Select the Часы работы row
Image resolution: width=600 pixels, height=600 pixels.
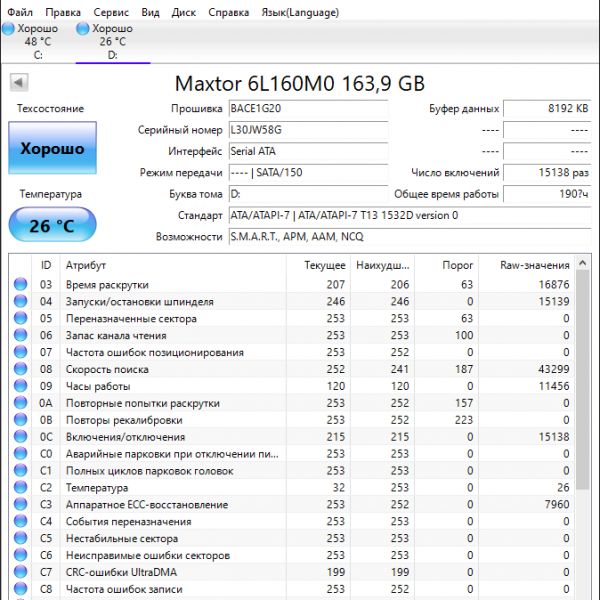[x=292, y=386]
